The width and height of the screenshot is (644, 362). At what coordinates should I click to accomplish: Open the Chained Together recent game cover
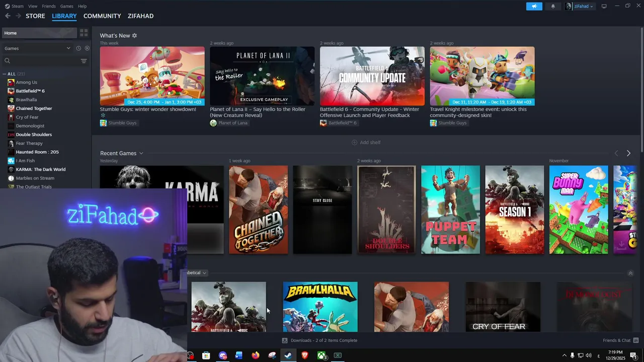tap(258, 210)
